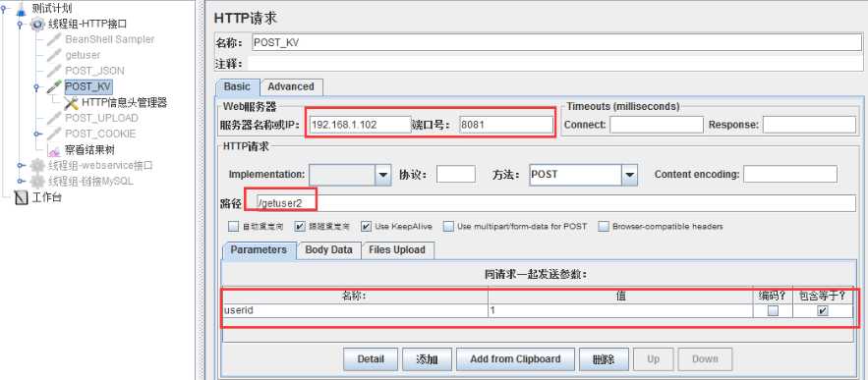Enable Use multipart/form-data for POST
The image size is (868, 380).
point(448,226)
